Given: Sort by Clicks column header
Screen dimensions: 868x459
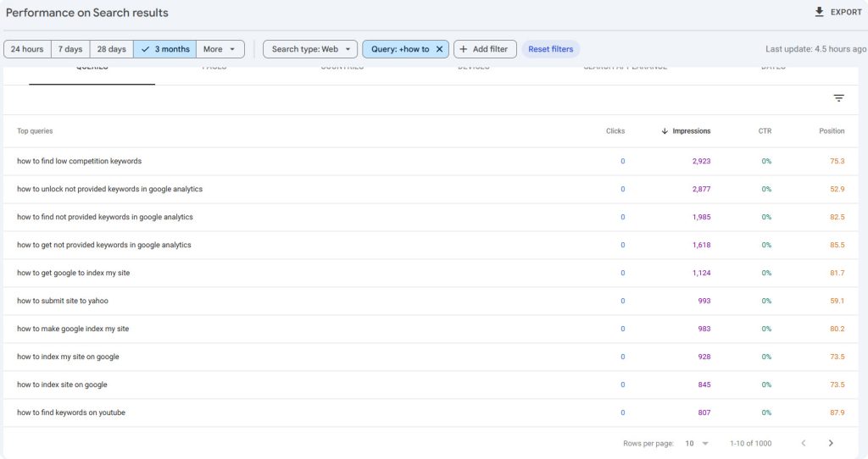Looking at the screenshot, I should 615,131.
